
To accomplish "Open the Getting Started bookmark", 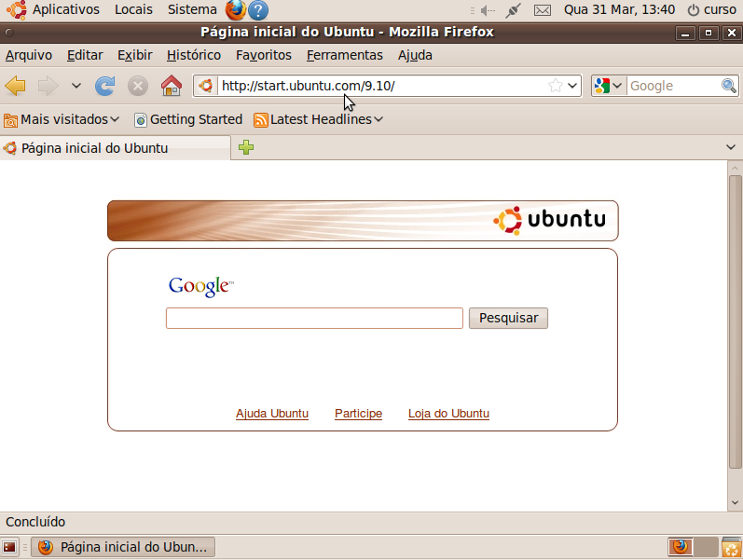I will [188, 119].
